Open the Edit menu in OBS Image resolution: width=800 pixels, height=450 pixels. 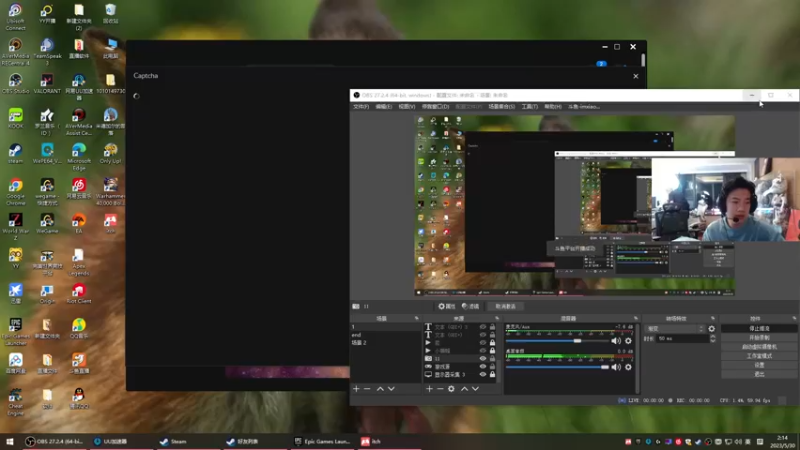384,107
